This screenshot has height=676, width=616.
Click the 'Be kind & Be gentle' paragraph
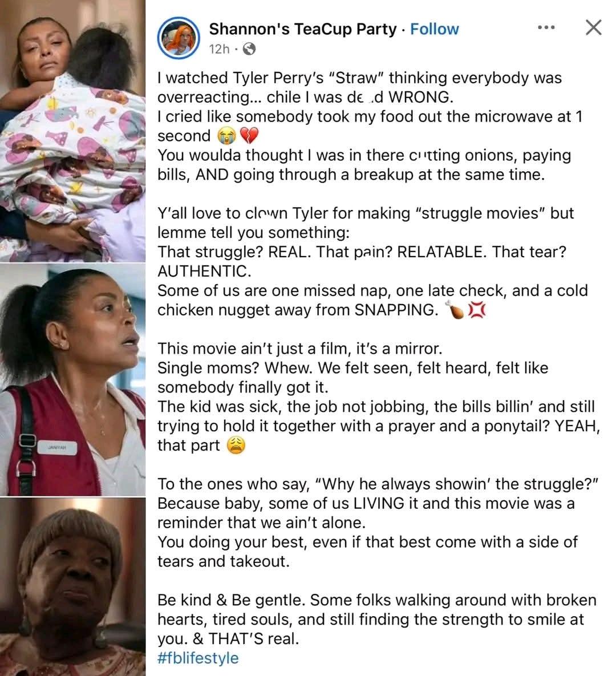coord(377,619)
